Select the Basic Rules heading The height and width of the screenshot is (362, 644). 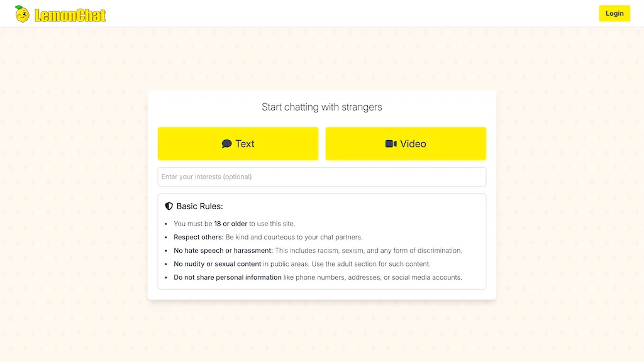coord(199,206)
